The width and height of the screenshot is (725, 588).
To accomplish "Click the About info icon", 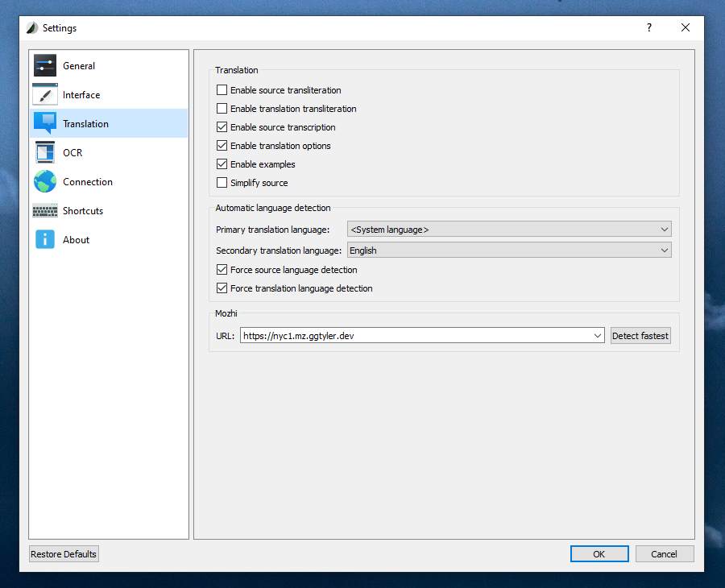I will [x=45, y=239].
